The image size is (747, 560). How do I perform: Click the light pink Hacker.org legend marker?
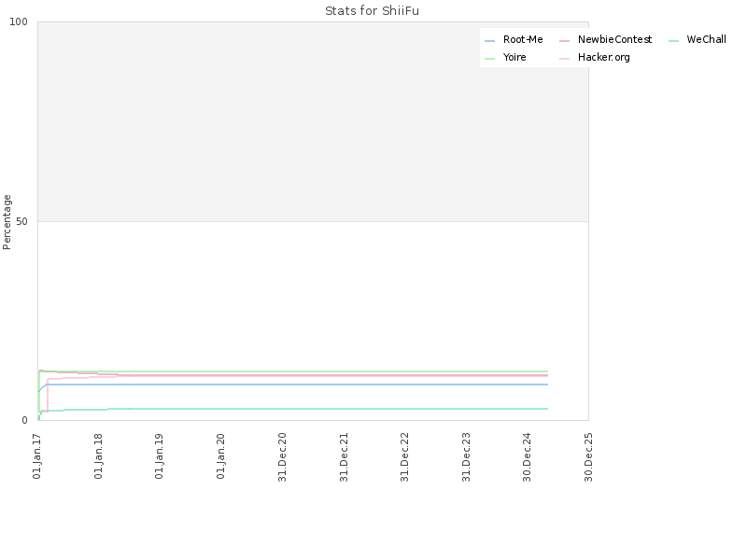pos(565,59)
